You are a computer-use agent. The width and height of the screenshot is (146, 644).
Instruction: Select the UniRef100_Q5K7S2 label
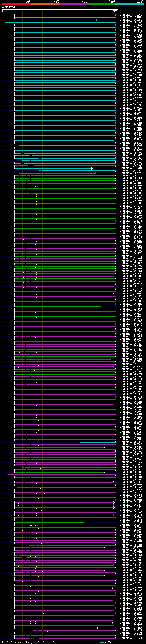tap(131, 193)
